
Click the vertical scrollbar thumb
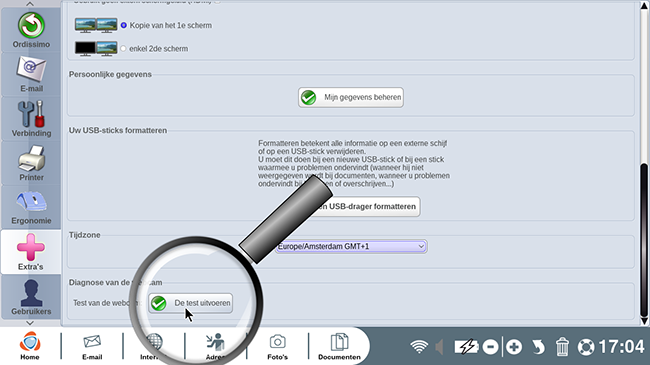(644, 240)
